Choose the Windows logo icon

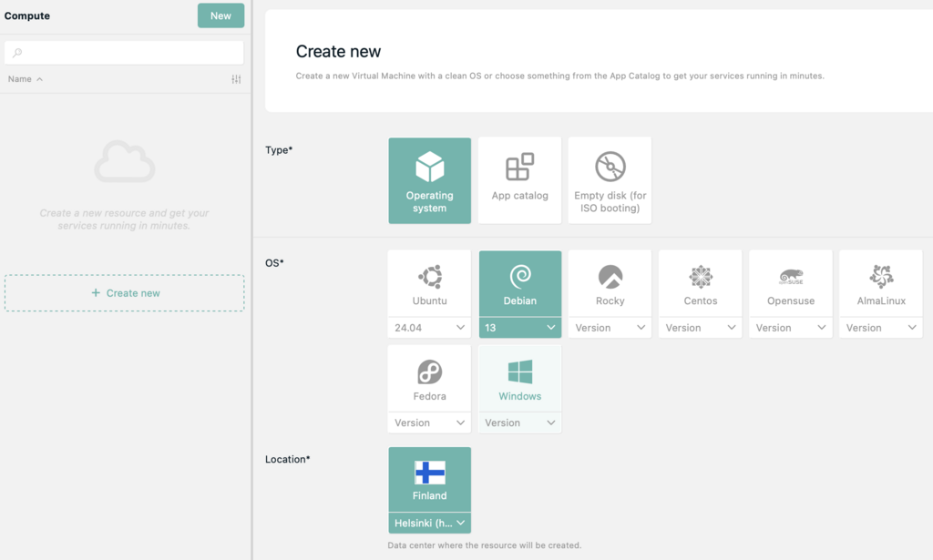pos(520,372)
